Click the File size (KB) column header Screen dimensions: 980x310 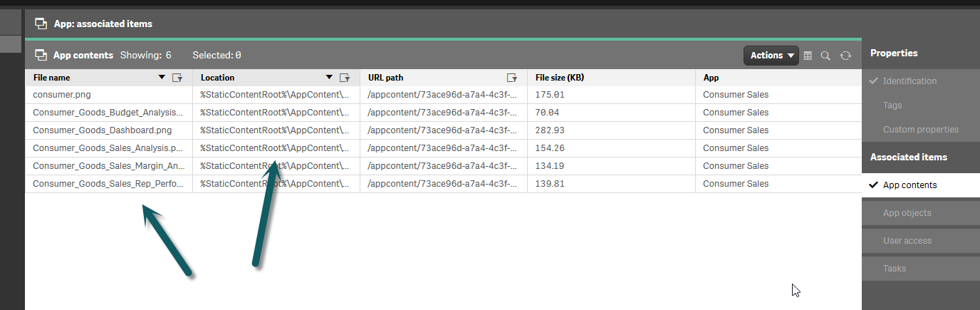559,78
